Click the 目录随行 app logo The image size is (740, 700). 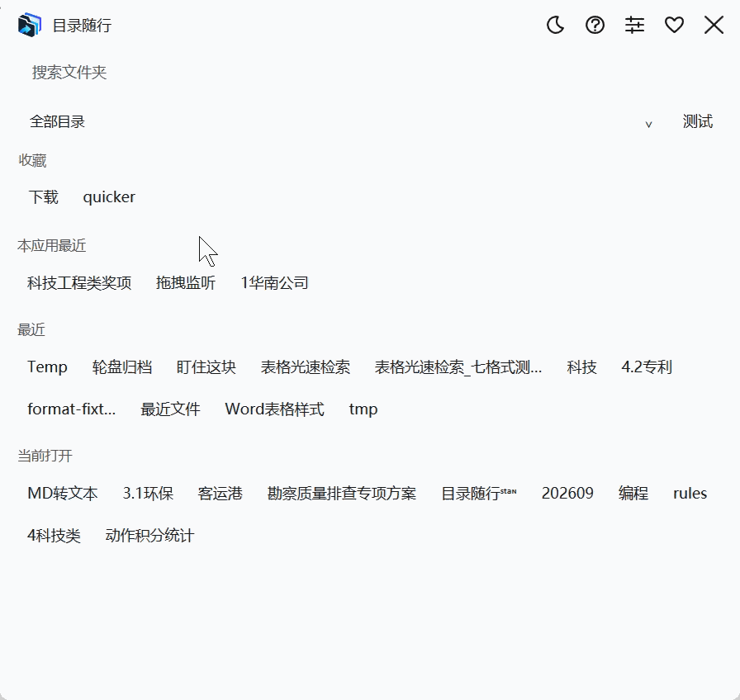click(x=29, y=25)
